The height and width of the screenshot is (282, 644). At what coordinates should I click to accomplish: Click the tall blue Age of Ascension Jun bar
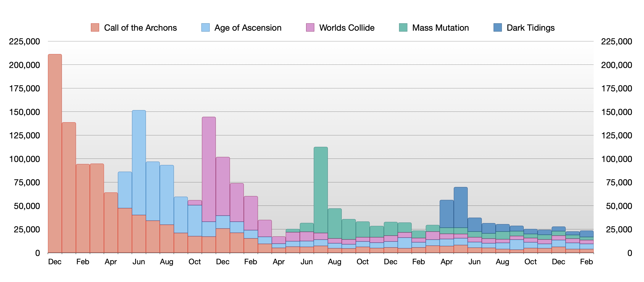139,163
